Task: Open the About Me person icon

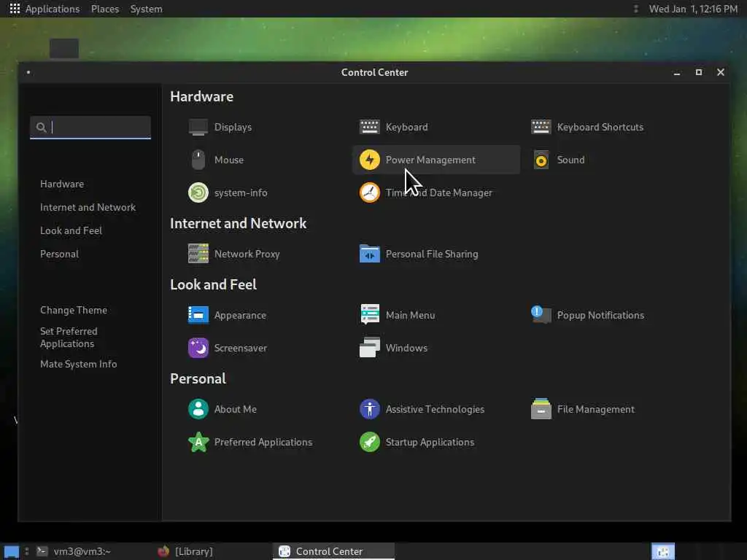Action: click(x=198, y=409)
